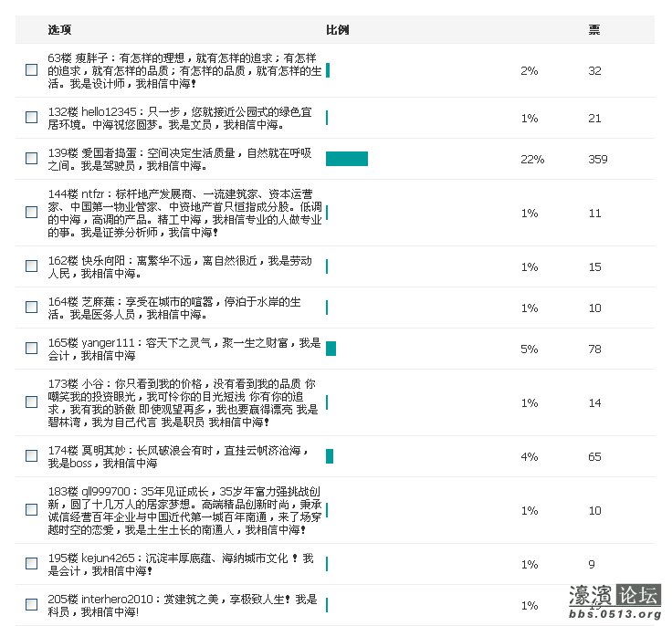Click the vote count 21
Screen dimensions: 672x626
(595, 119)
